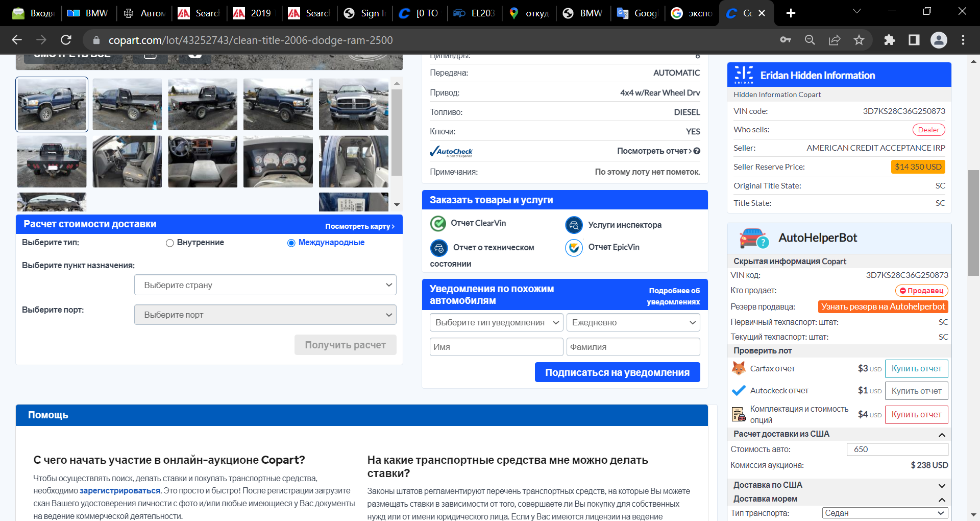Expand the Доставка по США section
980x521 pixels.
[839, 485]
